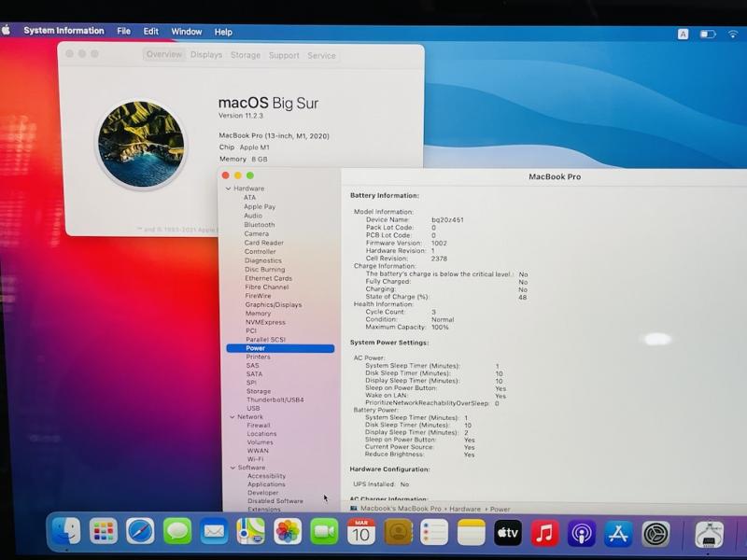The image size is (747, 560).
Task: Open System Information icon in Dock
Action: pos(710,535)
